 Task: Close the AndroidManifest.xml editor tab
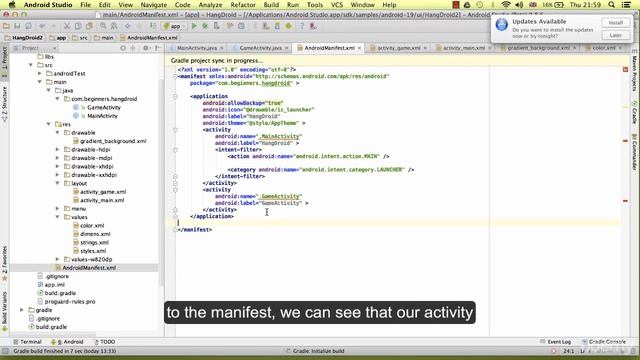click(359, 48)
